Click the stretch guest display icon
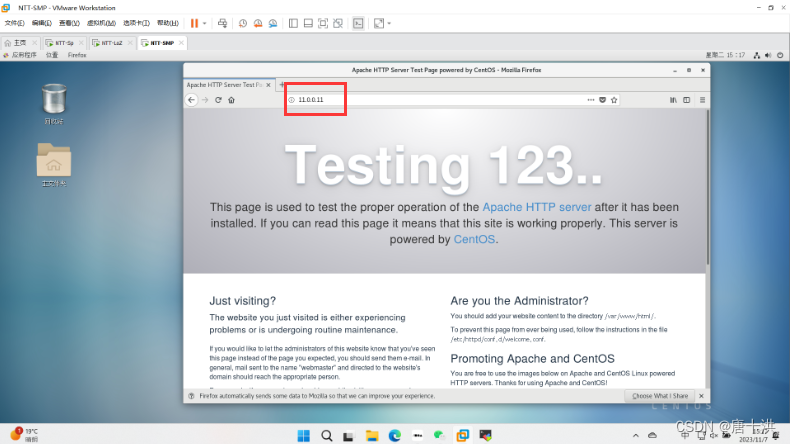Screen dimensions: 791x444 379,23
